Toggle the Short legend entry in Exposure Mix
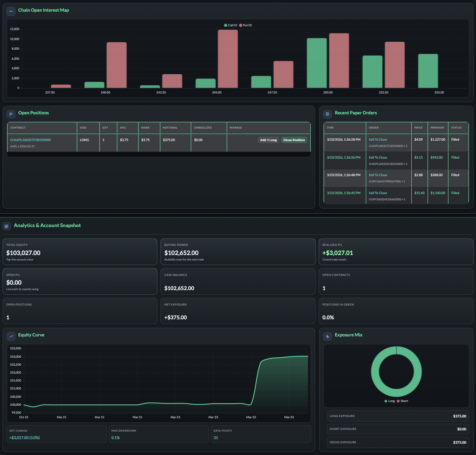The height and width of the screenshot is (455, 476). click(x=402, y=401)
